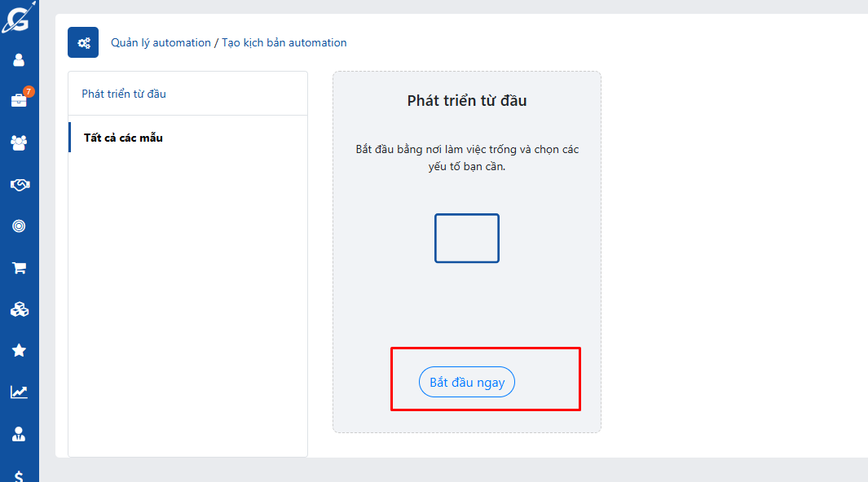The height and width of the screenshot is (482, 868).
Task: Open the shopping cart icon in sidebar
Action: tap(19, 268)
